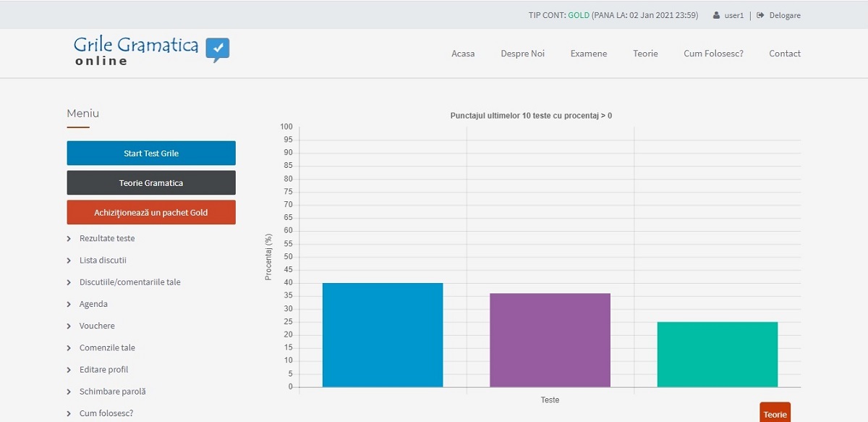Open Cum Folosesc? in the navigation bar

[713, 54]
